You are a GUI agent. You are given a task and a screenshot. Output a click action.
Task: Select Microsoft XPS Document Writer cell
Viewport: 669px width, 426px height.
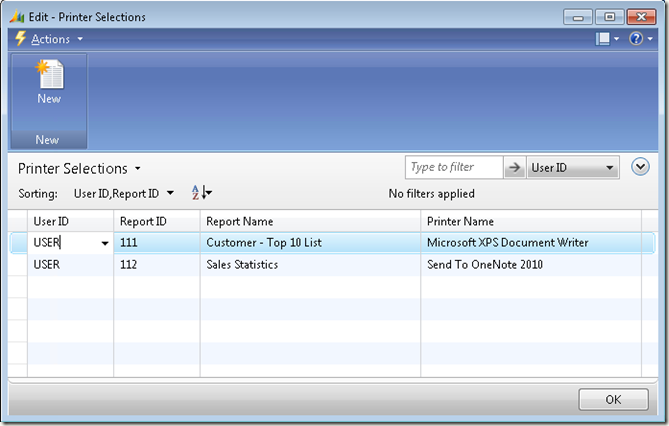(x=507, y=243)
